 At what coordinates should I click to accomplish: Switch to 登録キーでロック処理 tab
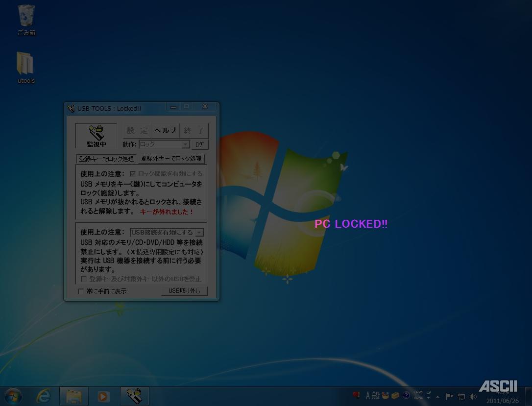click(106, 159)
